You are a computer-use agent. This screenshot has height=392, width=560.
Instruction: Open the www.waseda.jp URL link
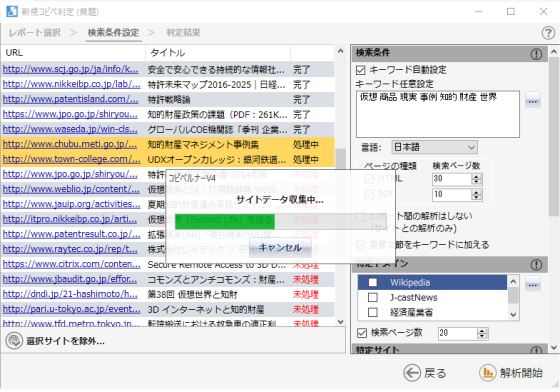click(70, 129)
